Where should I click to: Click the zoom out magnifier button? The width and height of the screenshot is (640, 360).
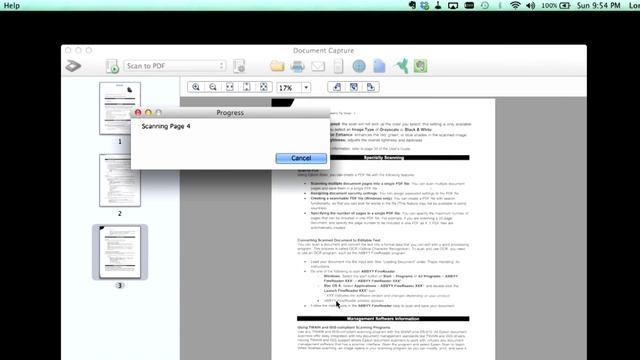click(213, 87)
